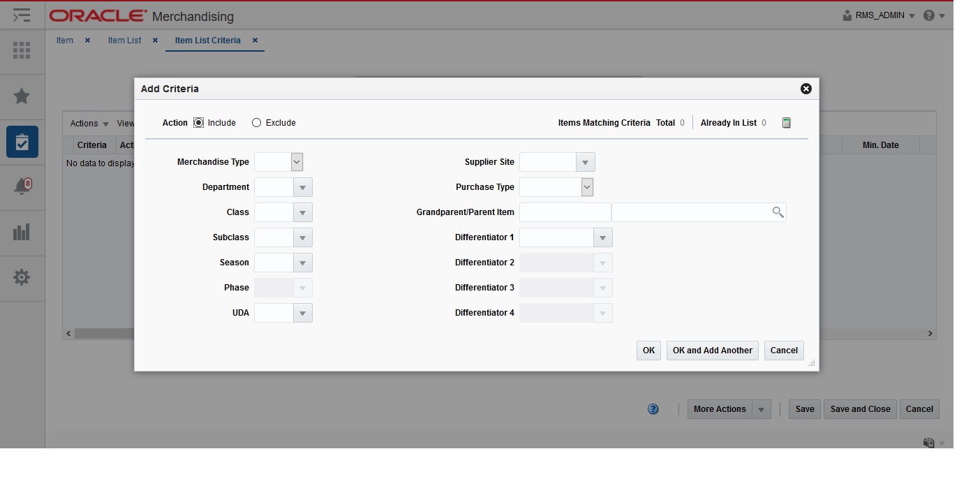
Task: Open Reports via the bar chart icon
Action: pos(22,232)
